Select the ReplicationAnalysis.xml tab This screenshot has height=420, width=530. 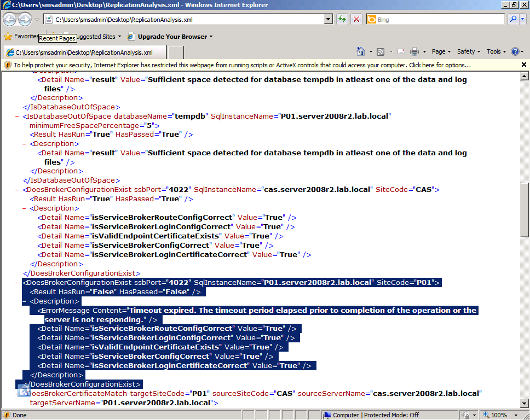coord(84,52)
